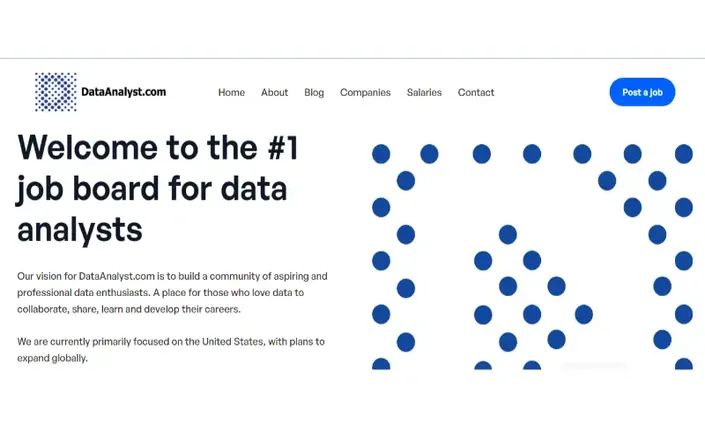Click the Welcome text in the headline
Screen dimensions: 705x427
[x=87, y=147]
